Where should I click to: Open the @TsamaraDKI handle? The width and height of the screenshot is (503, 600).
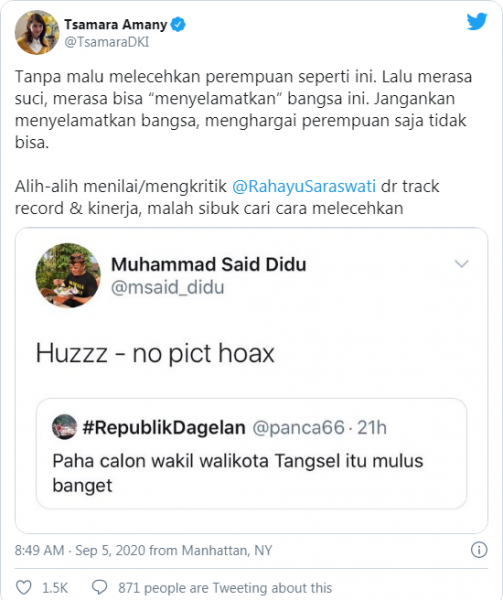[107, 42]
